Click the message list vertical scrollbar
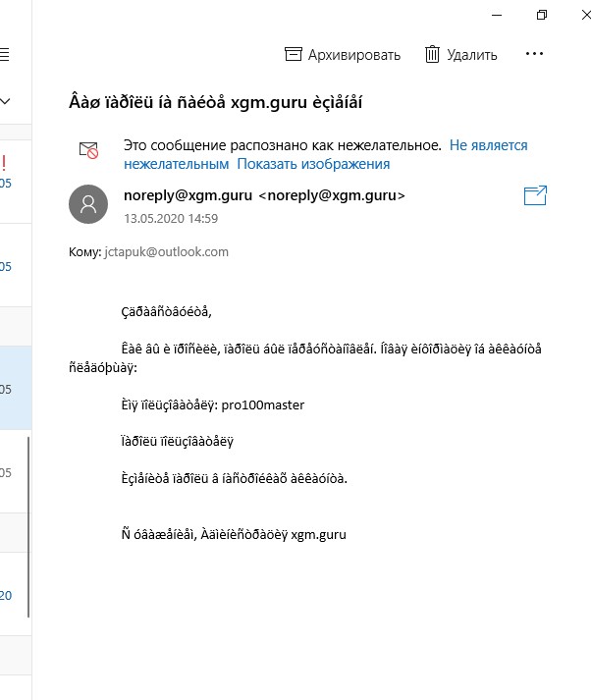591x700 pixels. [28, 527]
